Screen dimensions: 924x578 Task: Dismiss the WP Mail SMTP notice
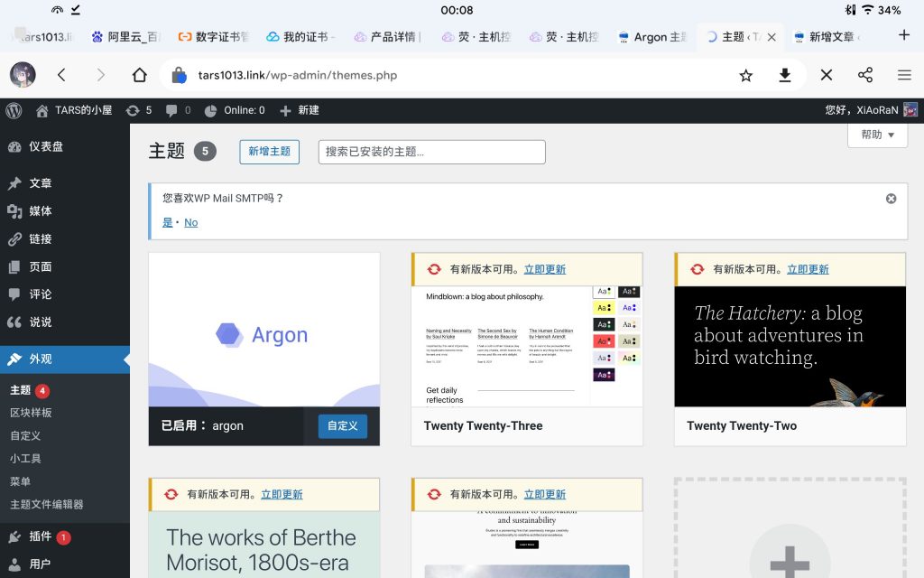coord(891,199)
